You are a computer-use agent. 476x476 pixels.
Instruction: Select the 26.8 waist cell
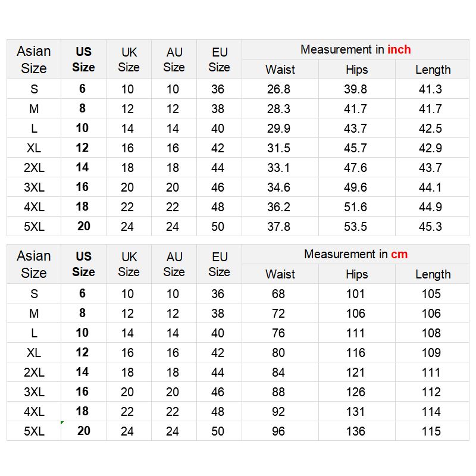(278, 89)
